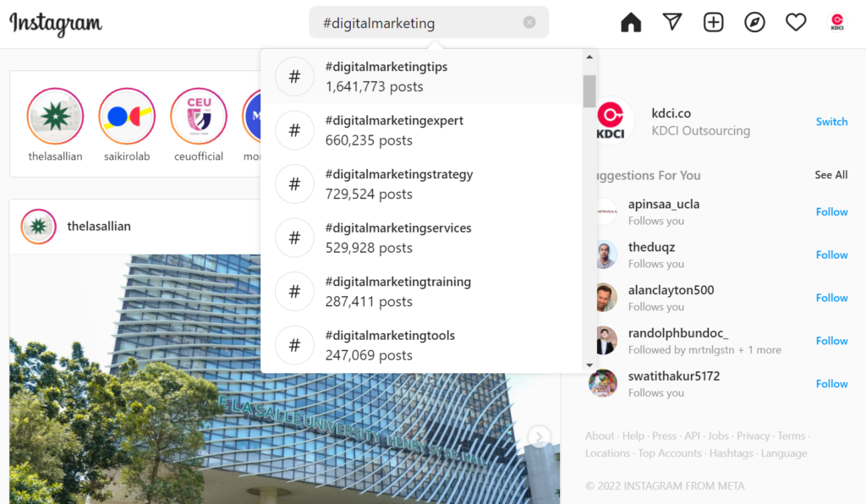Select #digitalmarketingtools search result

tap(421, 345)
